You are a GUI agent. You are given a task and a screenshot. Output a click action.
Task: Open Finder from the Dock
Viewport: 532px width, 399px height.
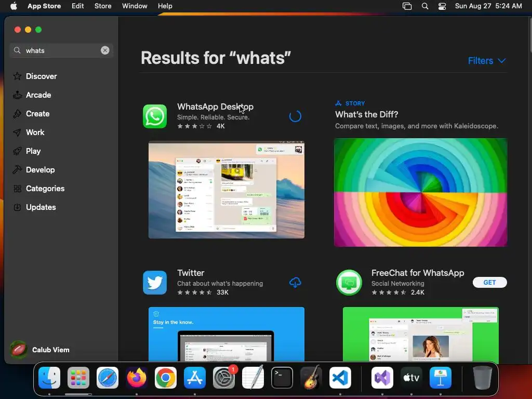tap(49, 378)
